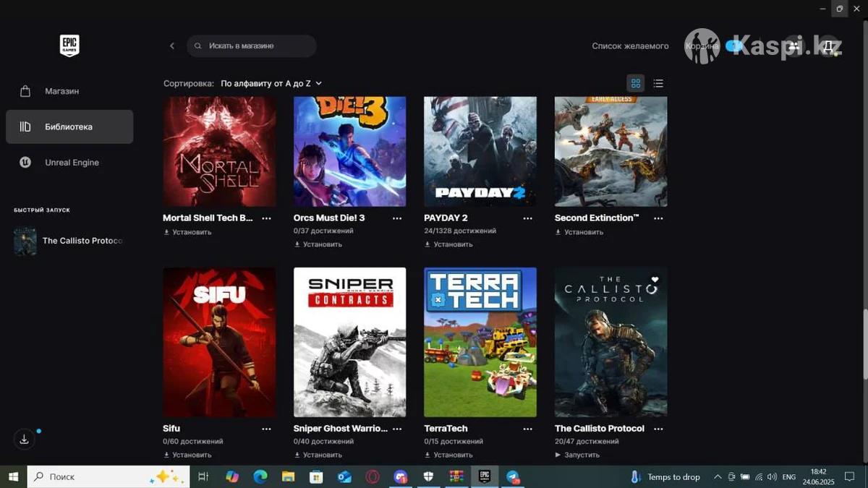This screenshot has width=868, height=488.
Task: Open Copilot from the taskbar
Action: (x=232, y=476)
